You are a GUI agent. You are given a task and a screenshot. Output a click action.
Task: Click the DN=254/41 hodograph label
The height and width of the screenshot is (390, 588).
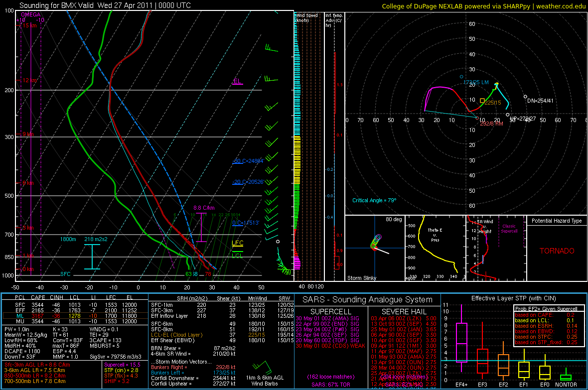540,101
